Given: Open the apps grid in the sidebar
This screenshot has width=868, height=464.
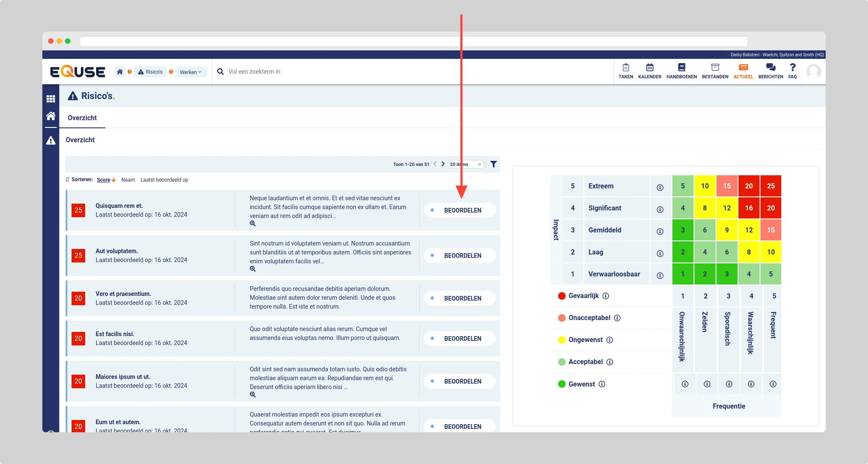Looking at the screenshot, I should 51,99.
